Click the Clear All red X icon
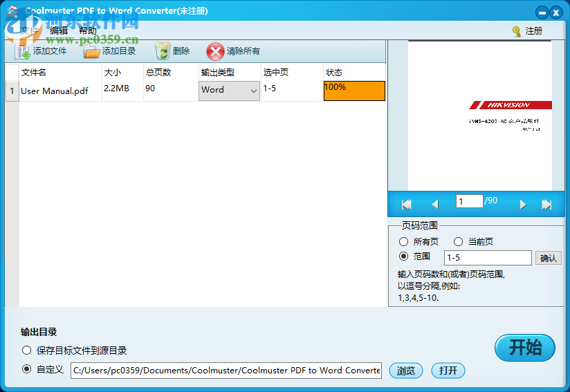The width and height of the screenshot is (570, 392). (215, 51)
